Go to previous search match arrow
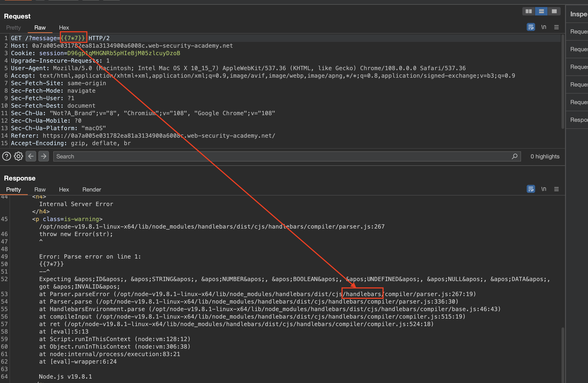The image size is (588, 383). [x=31, y=156]
